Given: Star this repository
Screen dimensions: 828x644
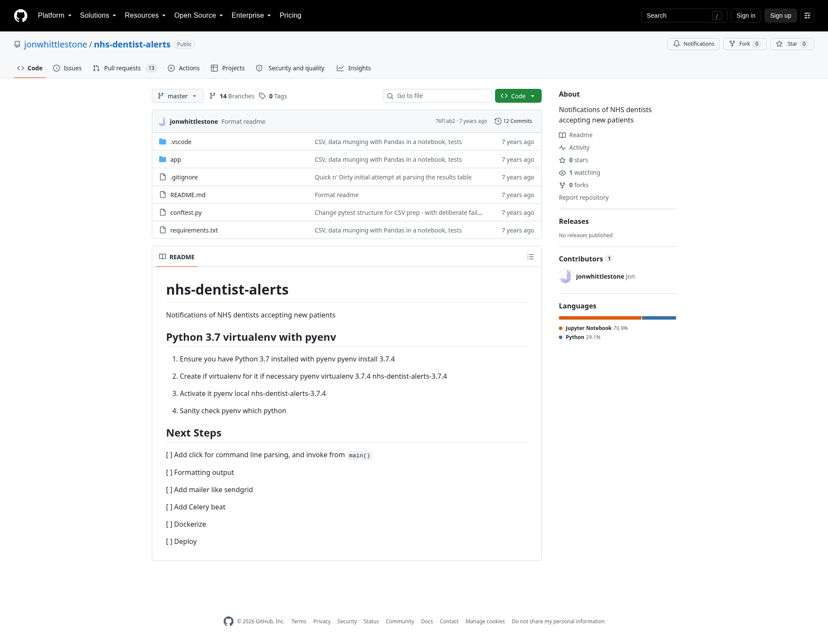Looking at the screenshot, I should click(792, 44).
